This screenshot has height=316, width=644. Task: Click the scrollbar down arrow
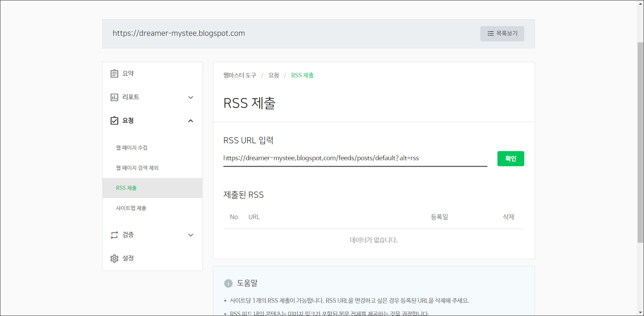coord(640,313)
